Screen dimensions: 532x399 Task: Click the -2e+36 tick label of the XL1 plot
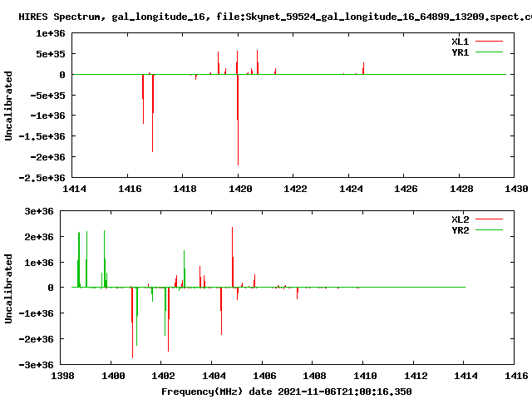(47, 157)
